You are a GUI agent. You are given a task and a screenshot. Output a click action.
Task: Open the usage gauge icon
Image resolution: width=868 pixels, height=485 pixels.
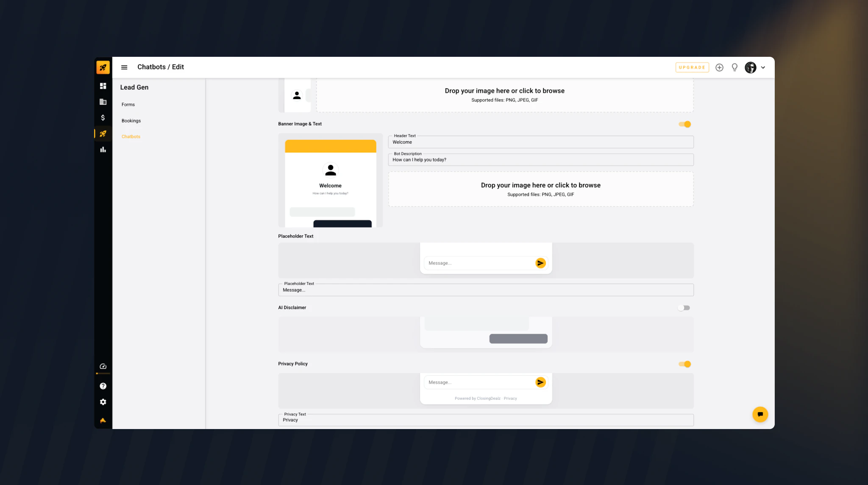pyautogui.click(x=103, y=366)
